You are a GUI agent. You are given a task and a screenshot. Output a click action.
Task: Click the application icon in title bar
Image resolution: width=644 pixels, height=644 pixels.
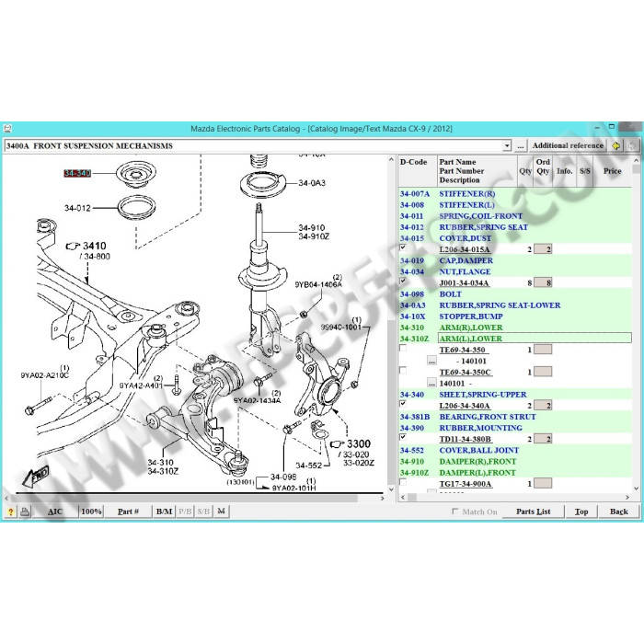7,129
